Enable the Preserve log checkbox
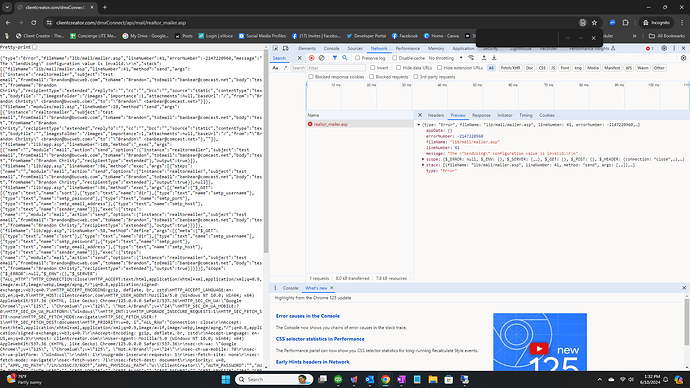This screenshot has width=690, height=388. click(x=358, y=58)
